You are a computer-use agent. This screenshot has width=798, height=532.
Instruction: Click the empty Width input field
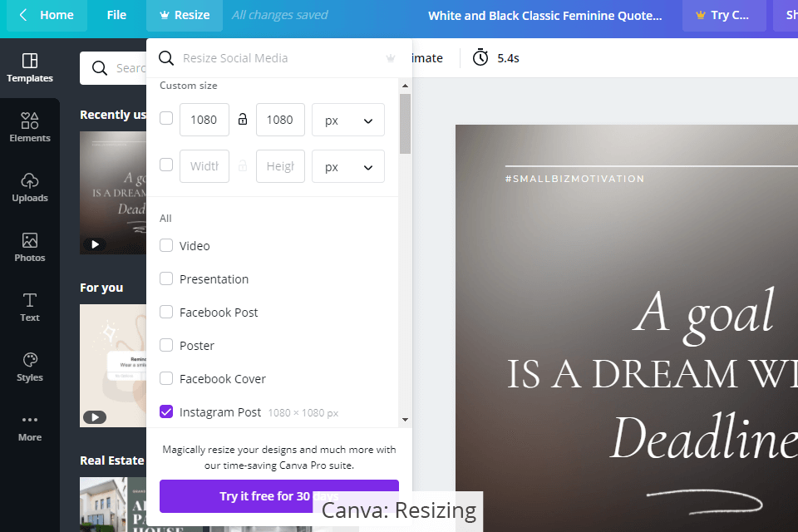click(204, 166)
